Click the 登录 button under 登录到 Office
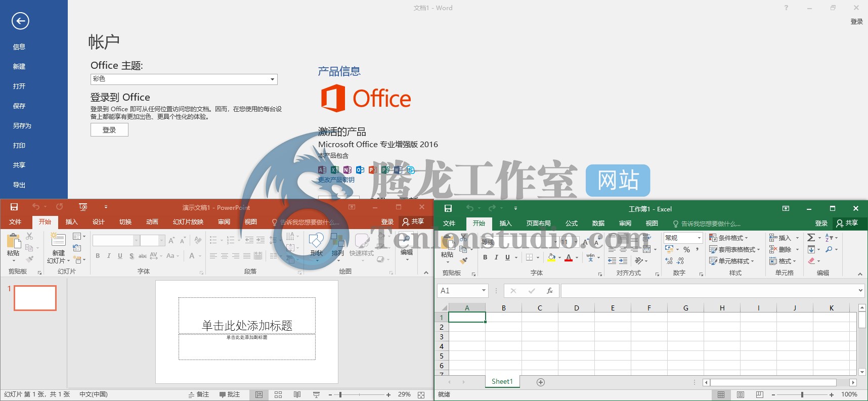The height and width of the screenshot is (401, 868). pyautogui.click(x=109, y=130)
